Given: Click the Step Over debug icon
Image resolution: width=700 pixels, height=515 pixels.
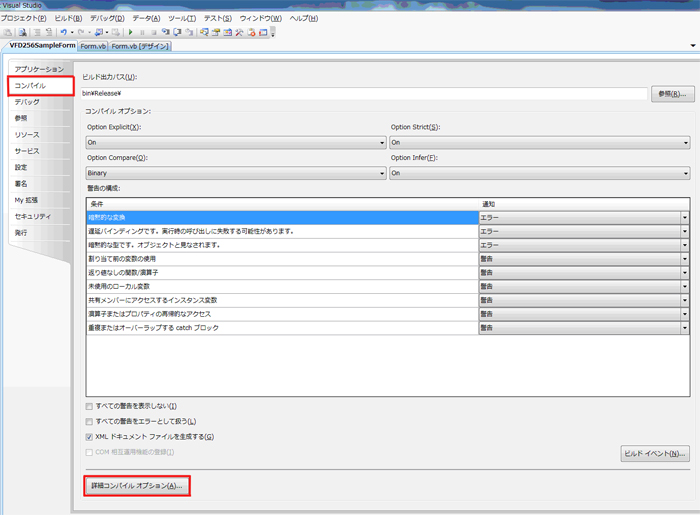Looking at the screenshot, I should [x=177, y=32].
